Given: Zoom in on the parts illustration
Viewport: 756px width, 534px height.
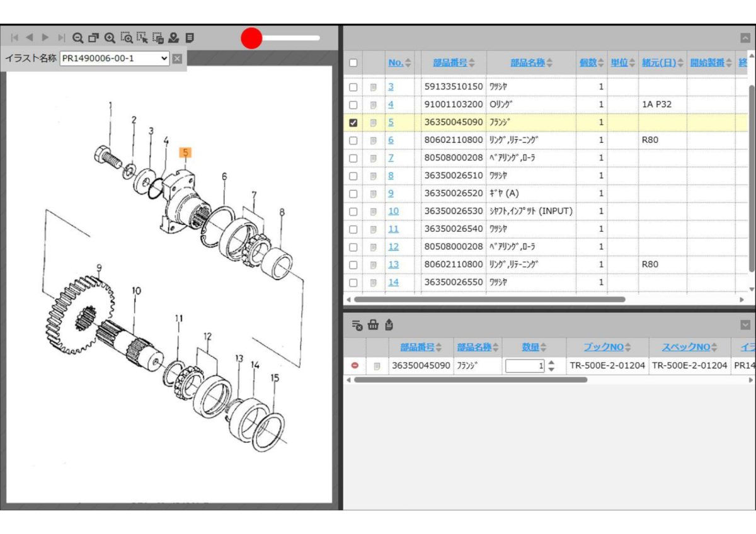Looking at the screenshot, I should [x=110, y=38].
